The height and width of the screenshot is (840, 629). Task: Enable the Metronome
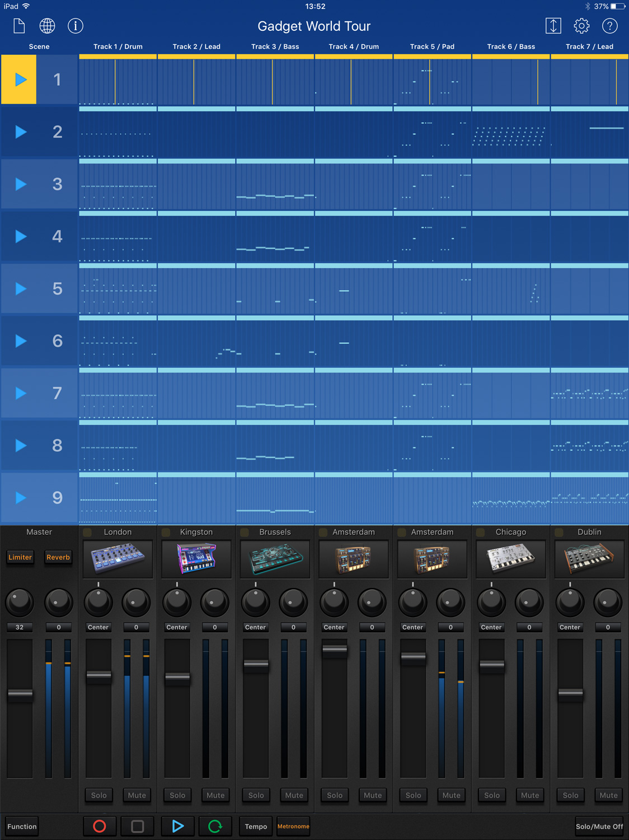coord(293,826)
